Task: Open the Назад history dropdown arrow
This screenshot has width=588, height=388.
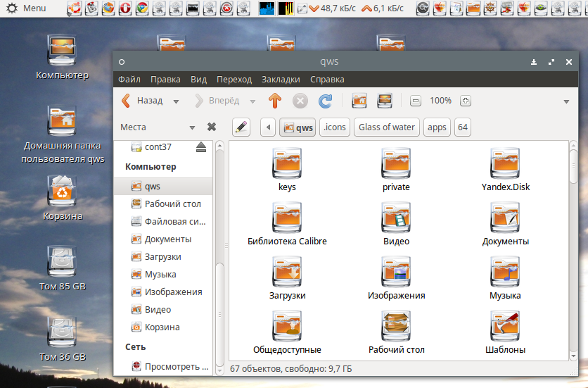Action: pos(176,101)
